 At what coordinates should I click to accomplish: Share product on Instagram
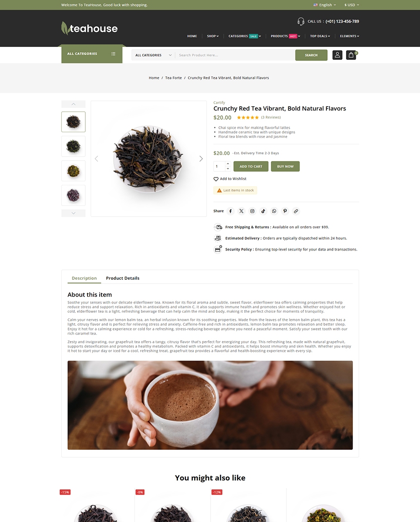coord(252,211)
